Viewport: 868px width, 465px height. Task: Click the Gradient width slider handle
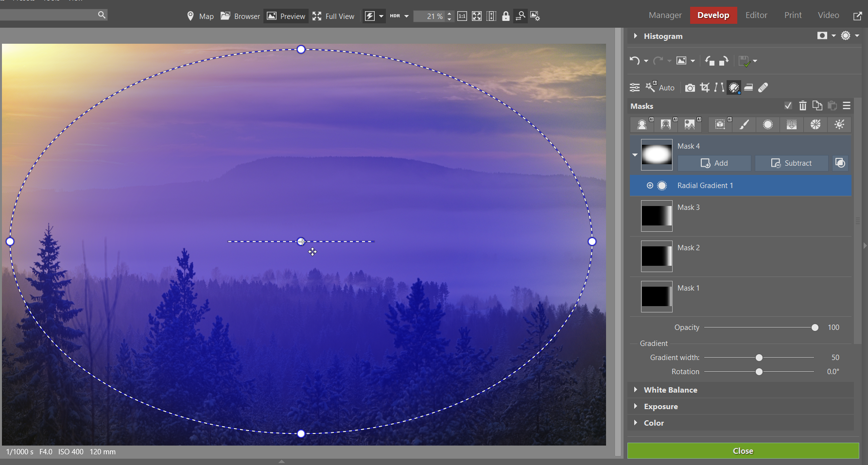coord(759,358)
